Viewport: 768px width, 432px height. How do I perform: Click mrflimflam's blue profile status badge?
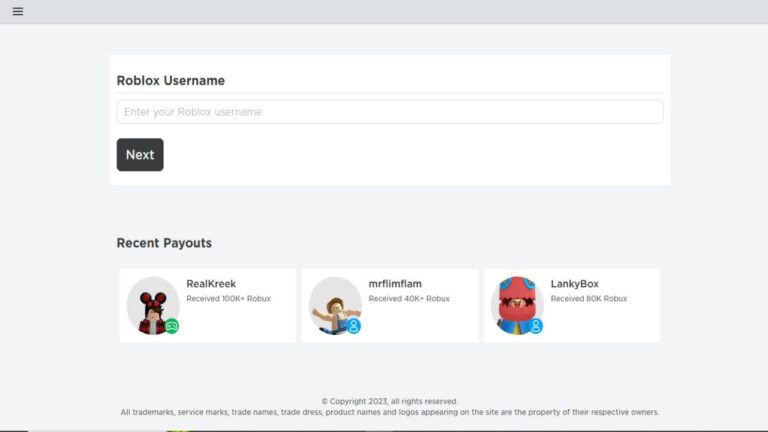(x=353, y=326)
